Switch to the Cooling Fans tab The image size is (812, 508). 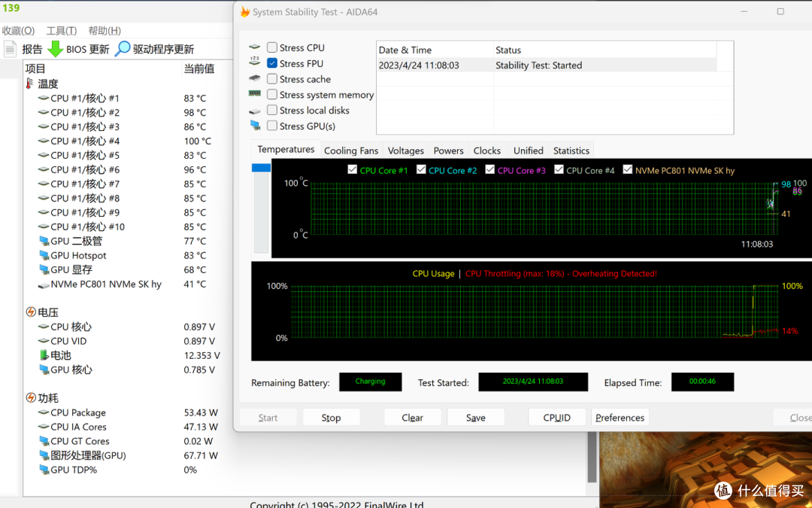click(x=351, y=151)
